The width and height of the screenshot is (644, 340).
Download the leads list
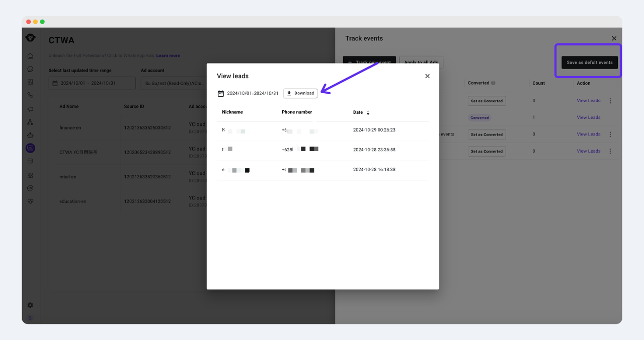300,93
